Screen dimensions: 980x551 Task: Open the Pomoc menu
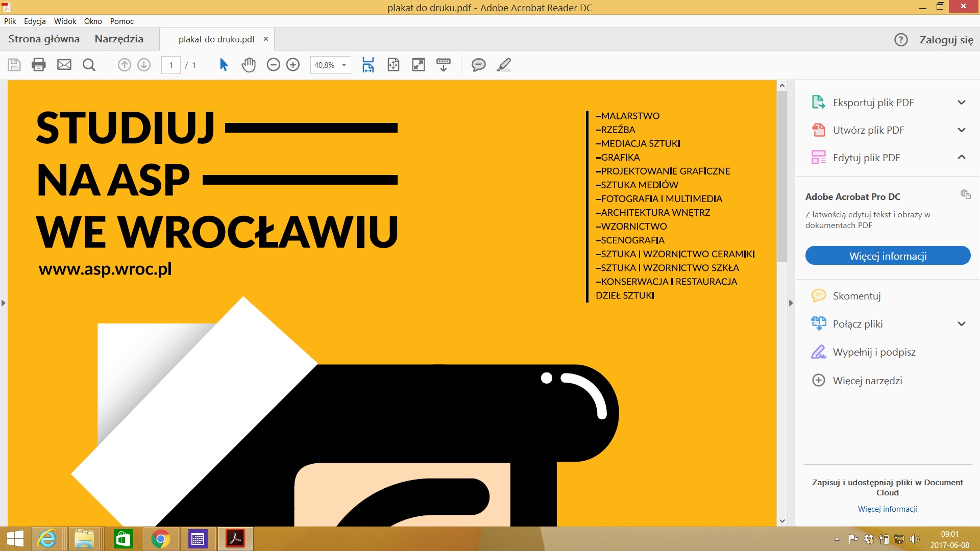[122, 21]
